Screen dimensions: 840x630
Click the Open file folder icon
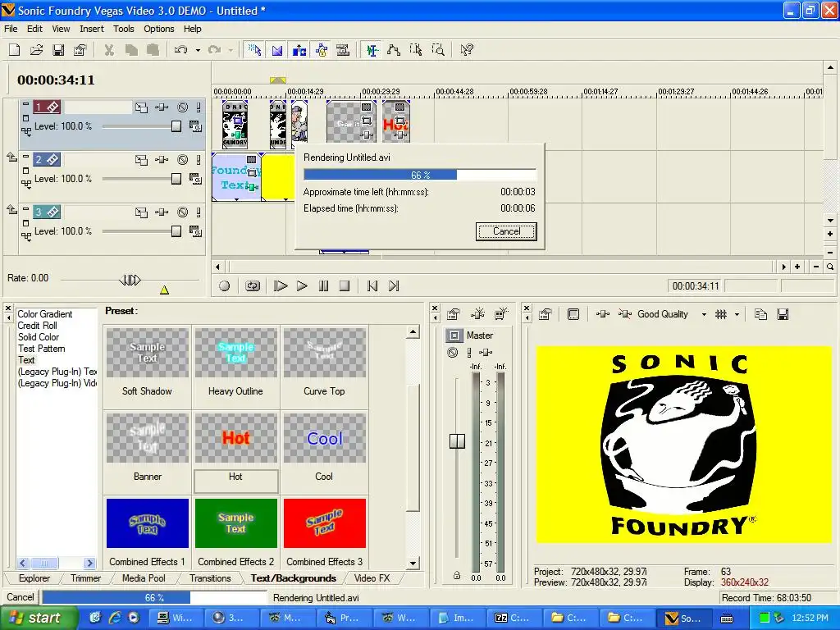coord(36,50)
